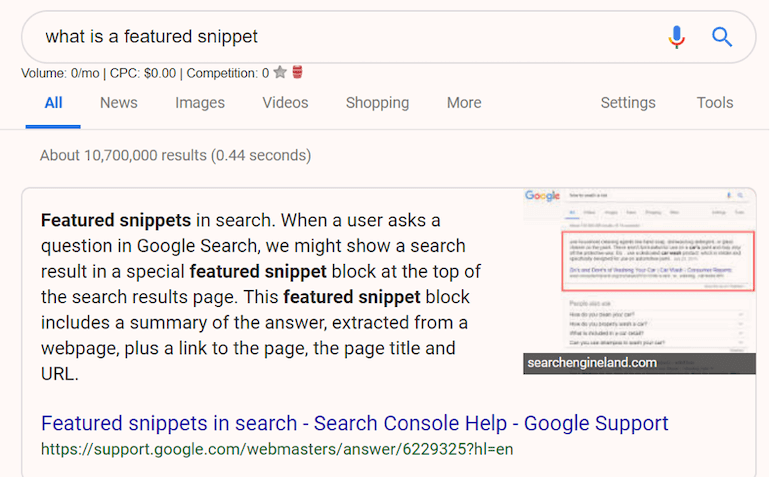Click the gray star favorite icon
The image size is (770, 477).
coord(280,72)
